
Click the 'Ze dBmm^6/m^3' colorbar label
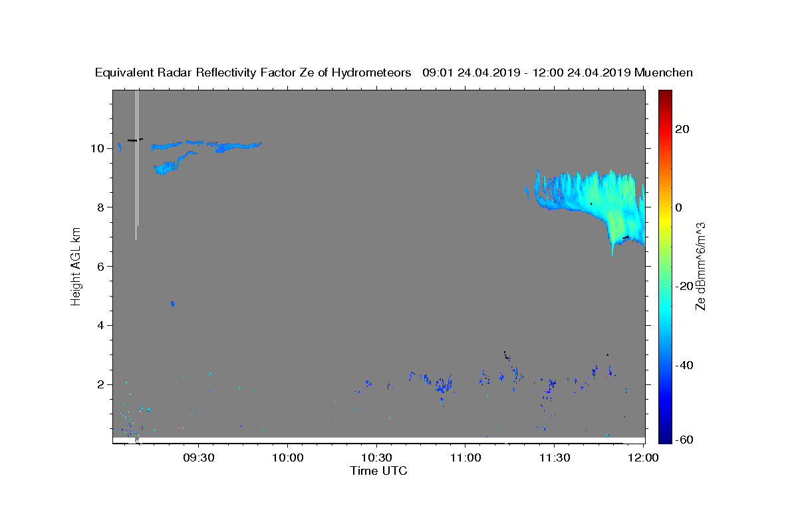700,266
